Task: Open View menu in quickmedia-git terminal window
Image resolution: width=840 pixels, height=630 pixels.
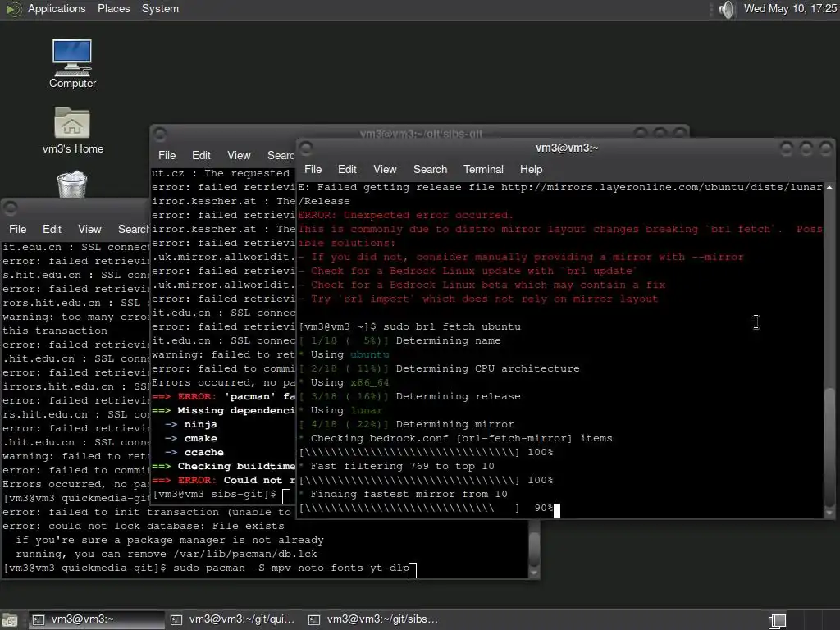Action: pyautogui.click(x=89, y=230)
